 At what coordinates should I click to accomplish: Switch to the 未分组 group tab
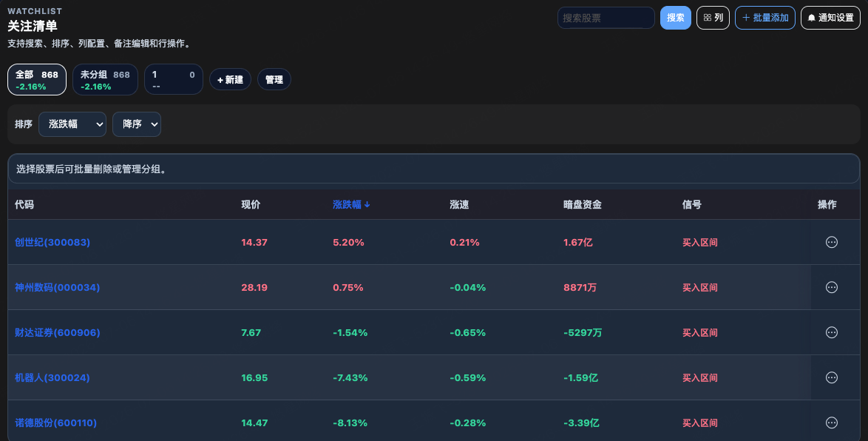click(105, 80)
